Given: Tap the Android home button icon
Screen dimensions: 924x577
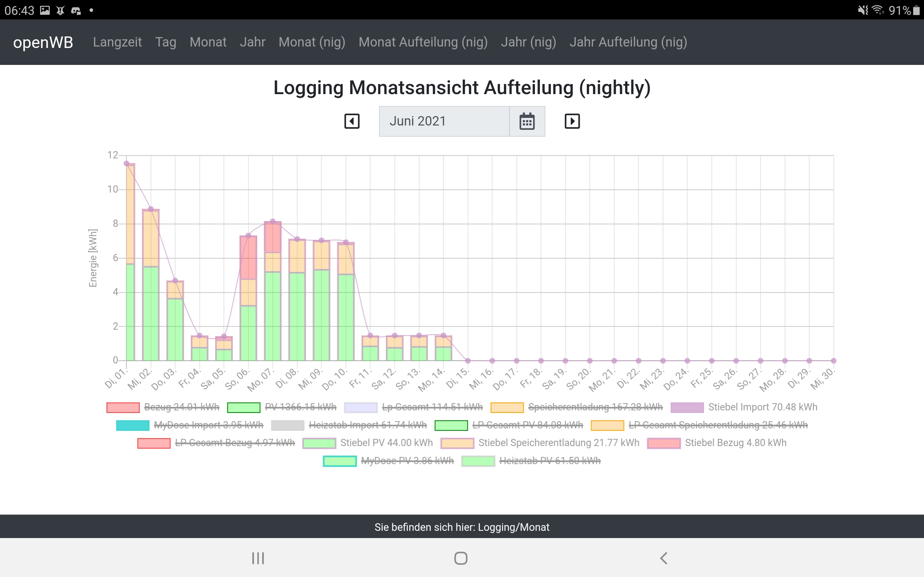Looking at the screenshot, I should (461, 558).
